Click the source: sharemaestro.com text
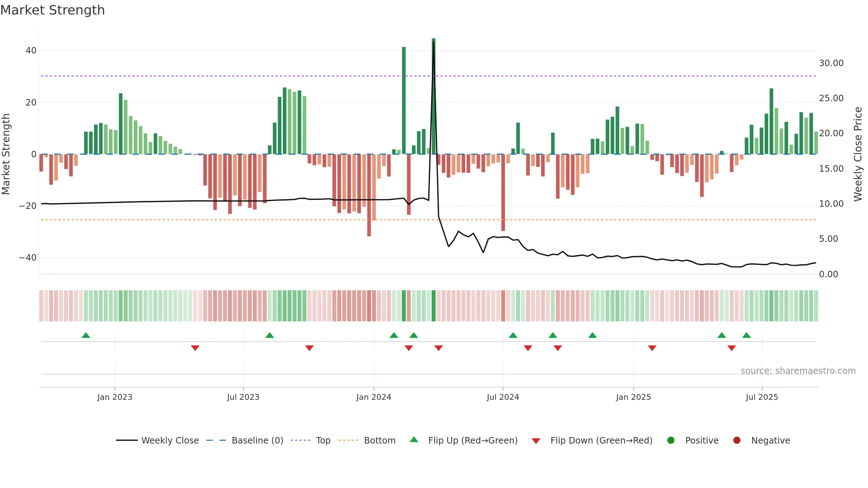The image size is (868, 488). point(798,371)
